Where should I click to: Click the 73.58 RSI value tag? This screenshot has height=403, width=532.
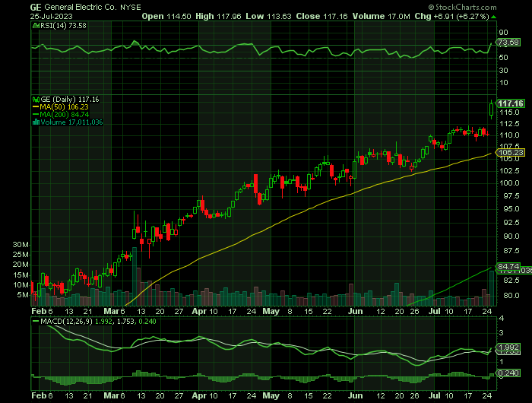pyautogui.click(x=508, y=43)
